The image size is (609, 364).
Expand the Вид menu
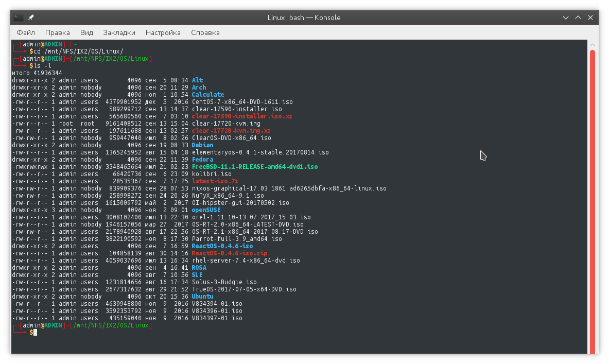86,32
